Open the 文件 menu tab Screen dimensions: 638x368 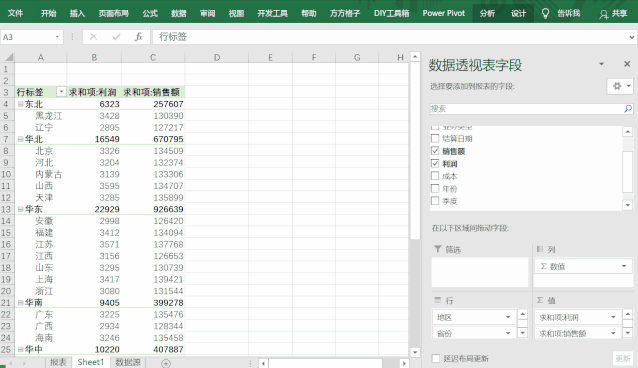click(x=15, y=13)
